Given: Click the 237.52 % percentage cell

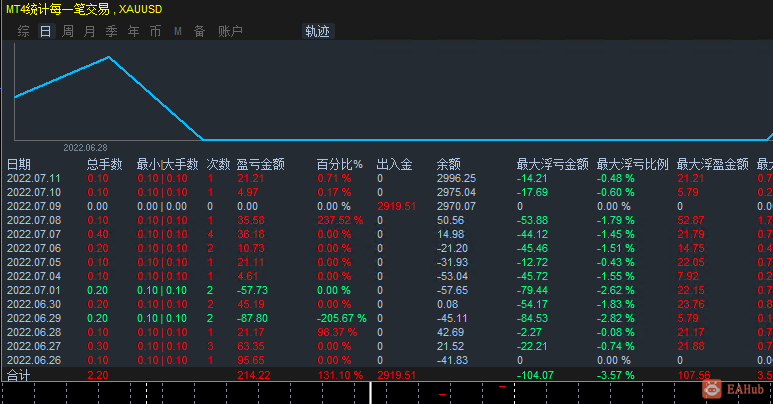Looking at the screenshot, I should (x=340, y=220).
